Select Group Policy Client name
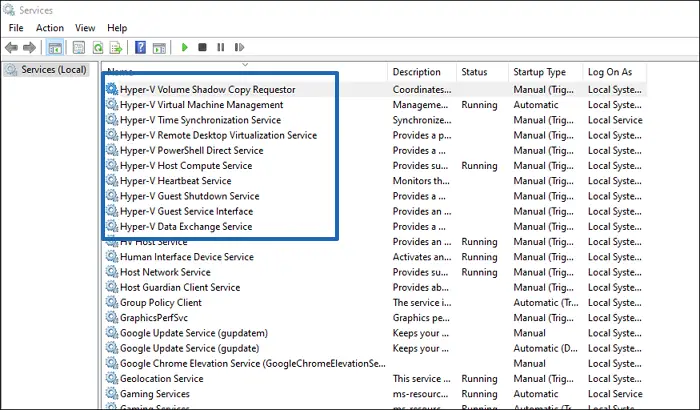The image size is (700, 410). (x=161, y=302)
